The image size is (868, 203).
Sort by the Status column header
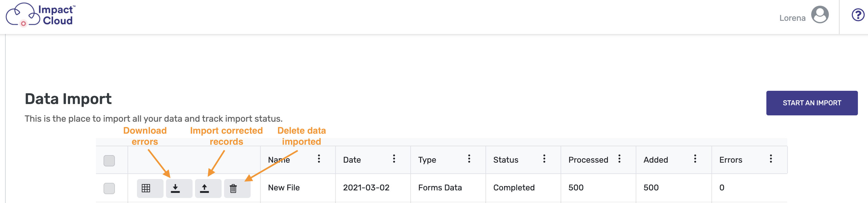click(x=505, y=160)
